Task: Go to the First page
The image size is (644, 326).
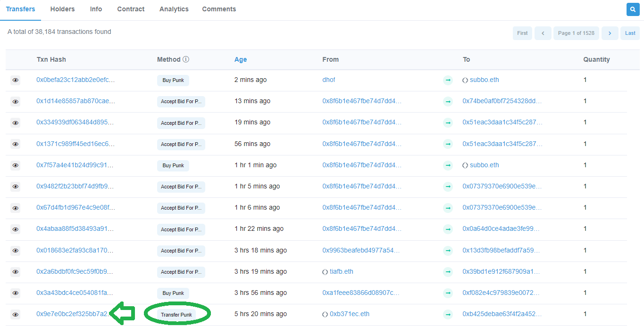Action: coord(522,33)
